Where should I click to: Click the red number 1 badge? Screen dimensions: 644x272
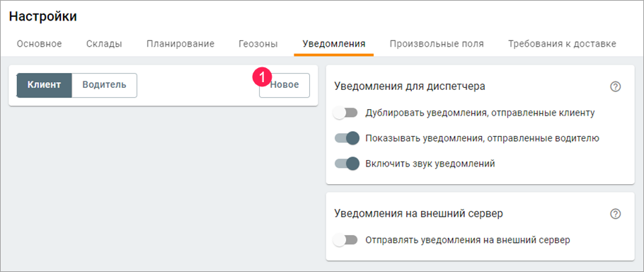pos(263,76)
